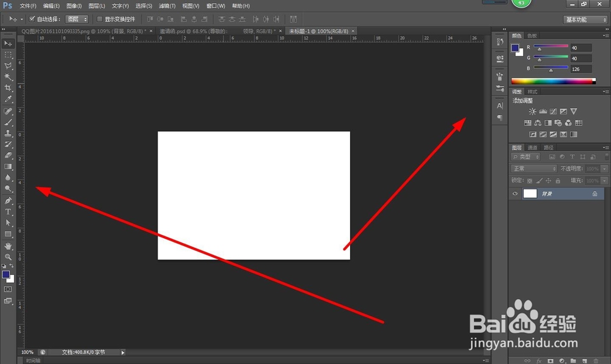Add a Levels adjustment

click(x=543, y=111)
